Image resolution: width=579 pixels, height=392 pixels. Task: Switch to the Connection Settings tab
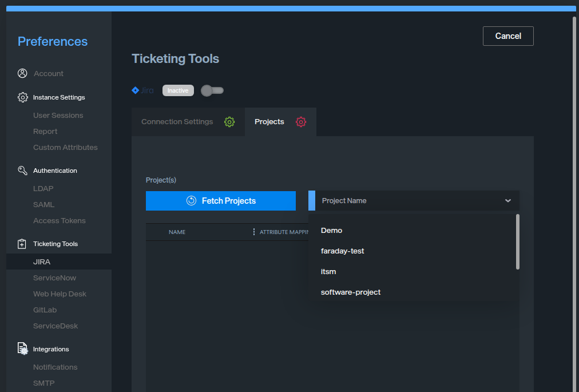point(177,122)
